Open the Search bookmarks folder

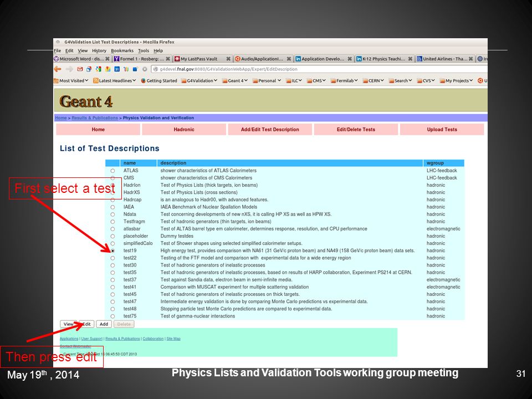(400, 81)
